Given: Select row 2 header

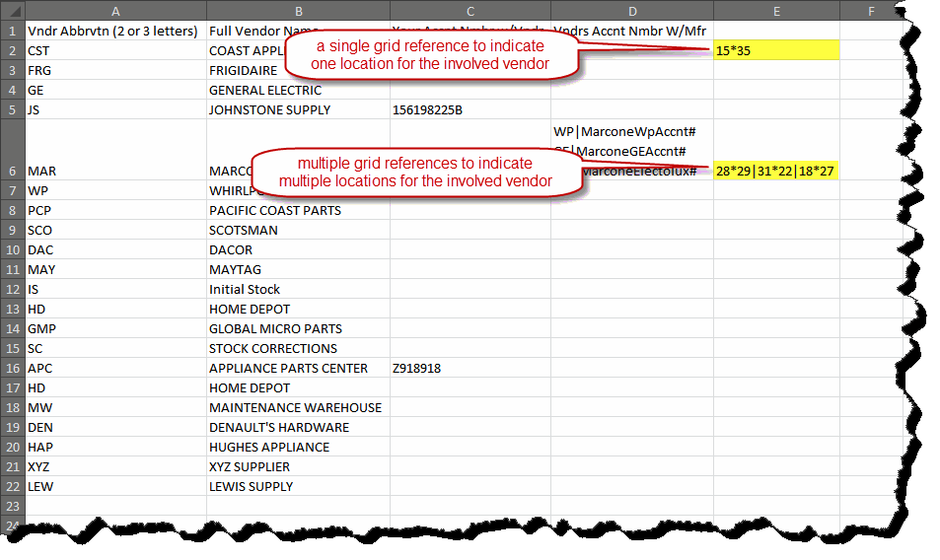Looking at the screenshot, I should (13, 50).
